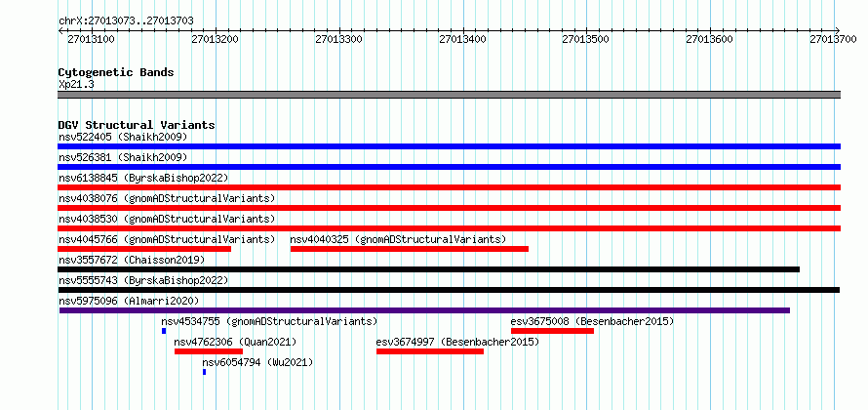Click ruler position 27013700
Image resolution: width=868 pixels, height=410 pixels.
[x=833, y=39]
